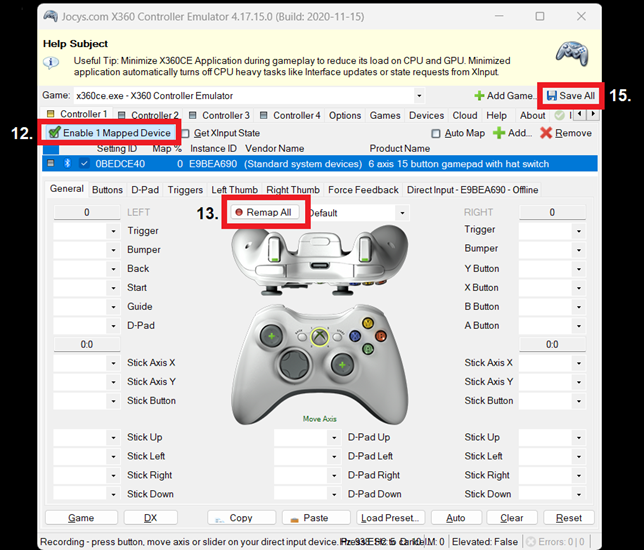Click the left trigger on top-view controller
This screenshot has height=550, width=644.
point(274,250)
